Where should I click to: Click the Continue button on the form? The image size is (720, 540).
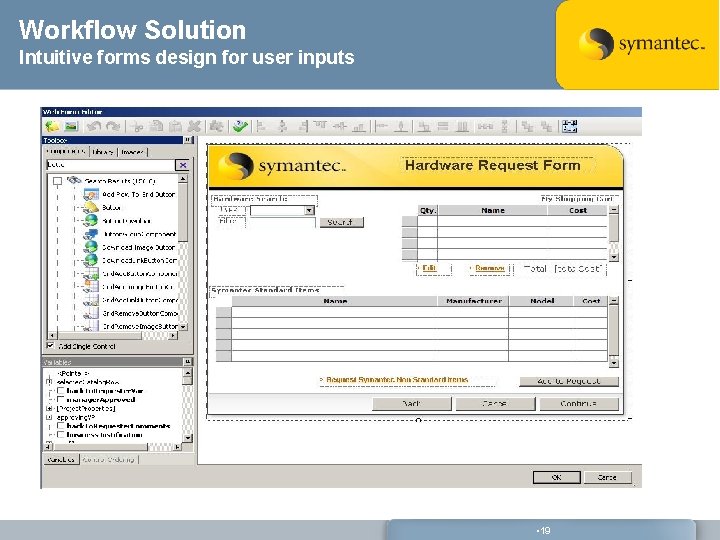click(x=579, y=404)
